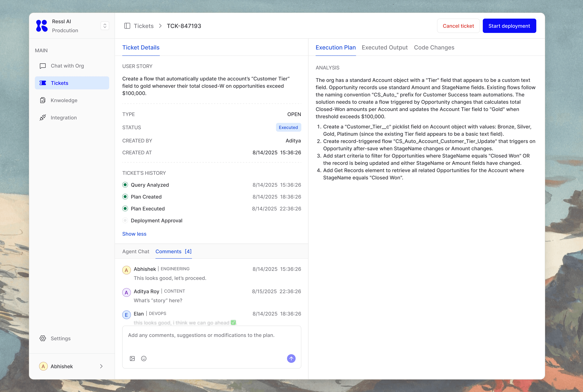Open Knowledge section in sidebar
Viewport: 583px width, 392px height.
click(64, 100)
